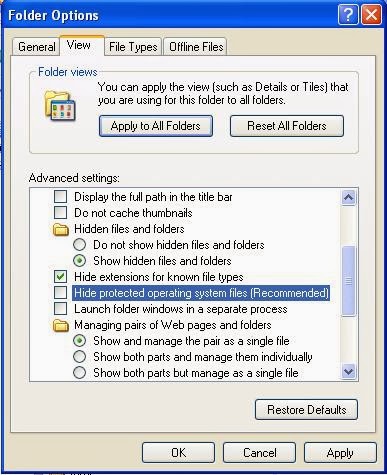Tick Hide protected operating system files checkbox
The width and height of the screenshot is (387, 475).
pos(60,293)
